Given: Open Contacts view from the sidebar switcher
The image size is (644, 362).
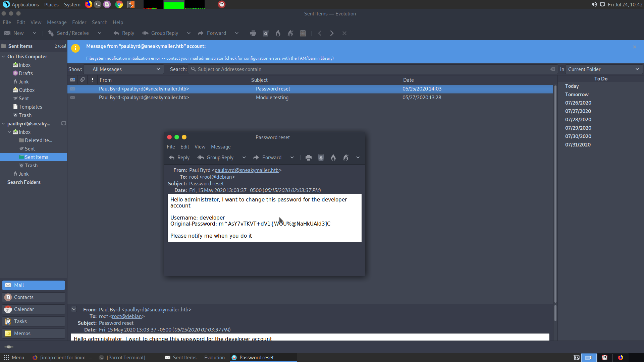Looking at the screenshot, I should (34, 297).
